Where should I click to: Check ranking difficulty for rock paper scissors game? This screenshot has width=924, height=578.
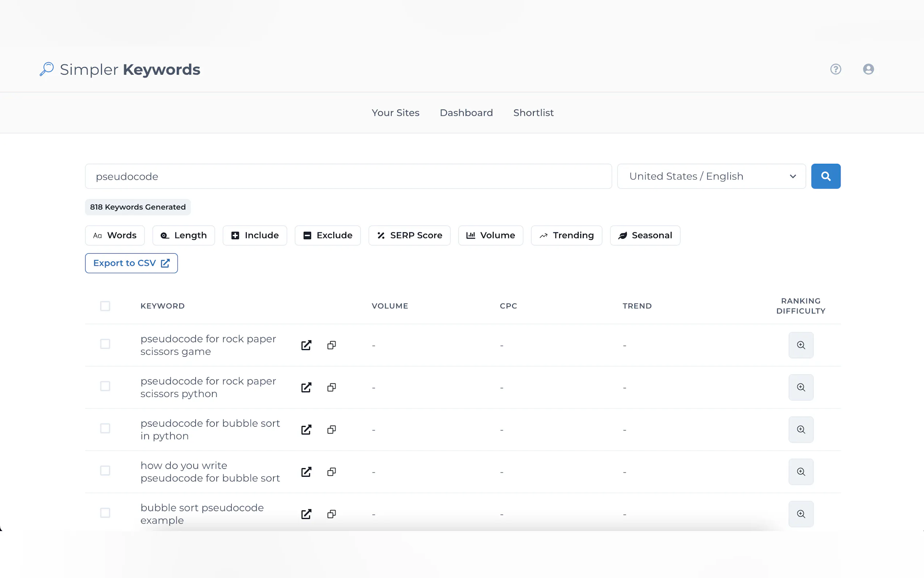coord(801,345)
